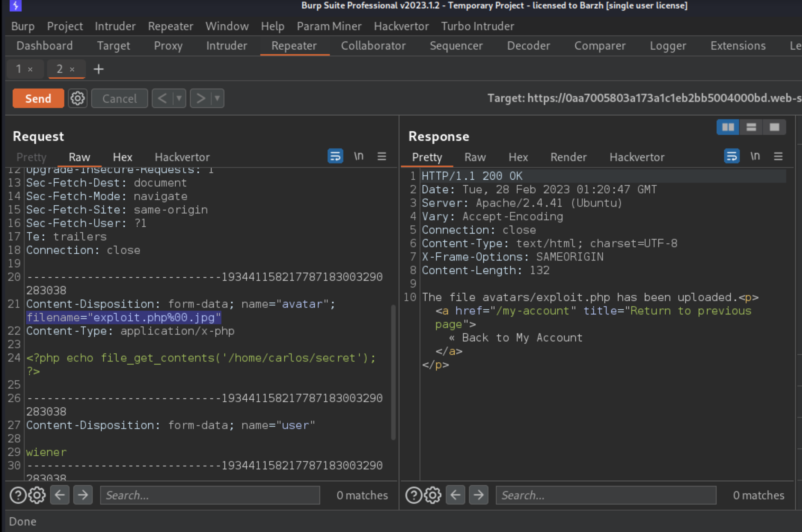The height and width of the screenshot is (532, 802).
Task: Switch to the Sequencer tab
Action: point(456,46)
